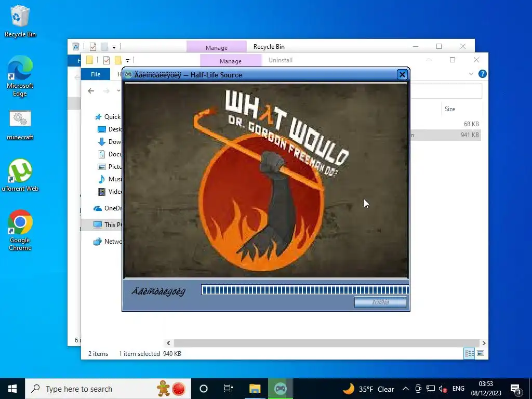
Task: Switch to installer gamepad icon on taskbar
Action: [280, 389]
